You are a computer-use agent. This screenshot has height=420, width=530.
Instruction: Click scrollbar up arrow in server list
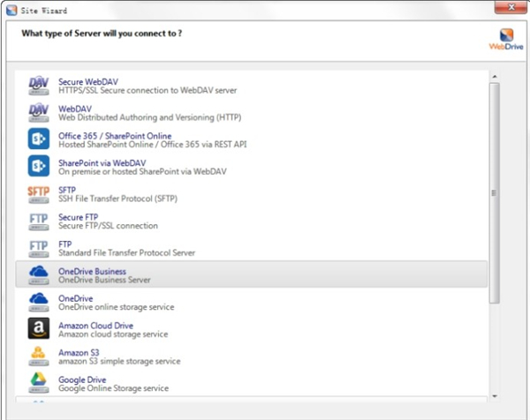pyautogui.click(x=495, y=77)
